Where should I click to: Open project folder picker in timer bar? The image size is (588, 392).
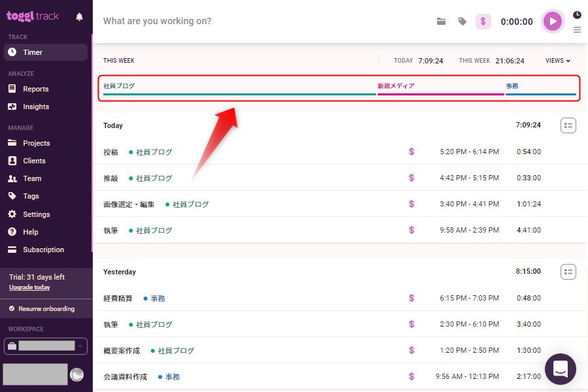(x=442, y=22)
